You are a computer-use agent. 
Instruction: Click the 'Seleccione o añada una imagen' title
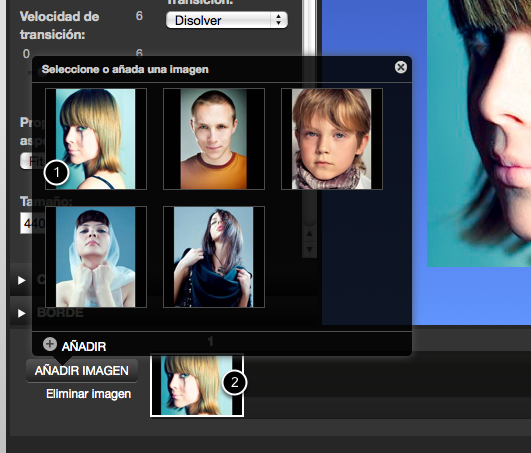(125, 69)
